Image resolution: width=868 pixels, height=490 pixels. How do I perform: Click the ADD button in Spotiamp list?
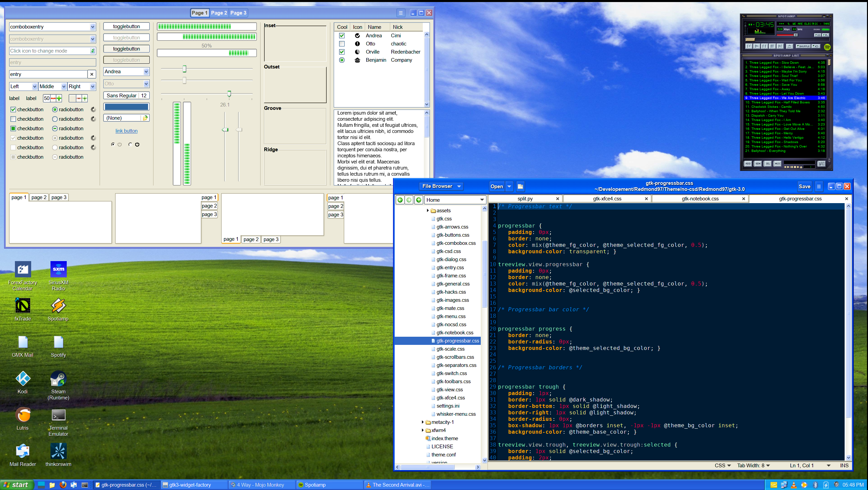pos(748,164)
